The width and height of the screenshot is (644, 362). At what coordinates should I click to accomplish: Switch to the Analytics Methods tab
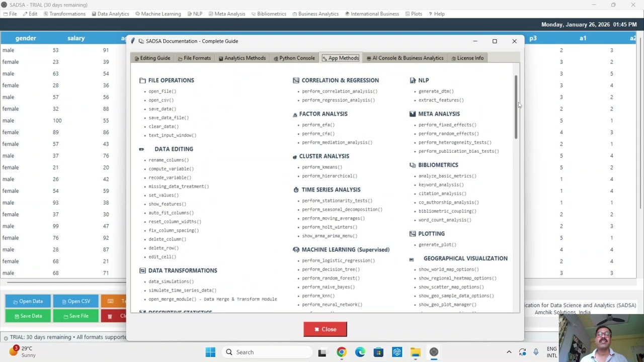coord(242,58)
